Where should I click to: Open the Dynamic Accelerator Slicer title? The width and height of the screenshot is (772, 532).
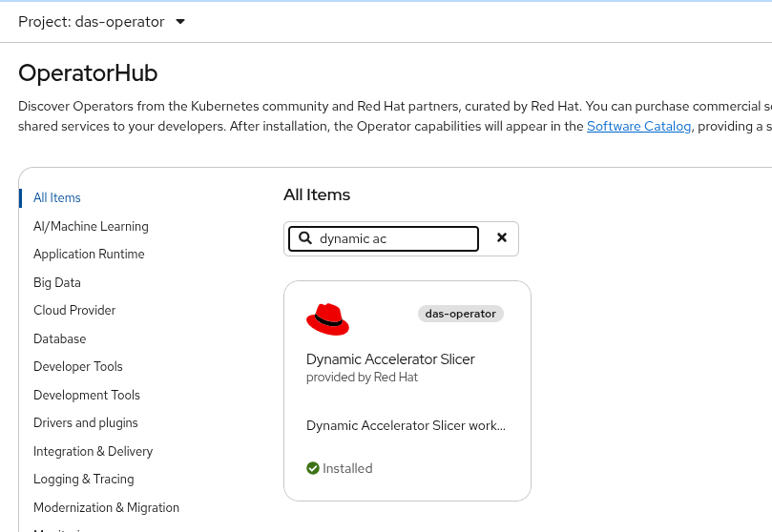pyautogui.click(x=390, y=359)
